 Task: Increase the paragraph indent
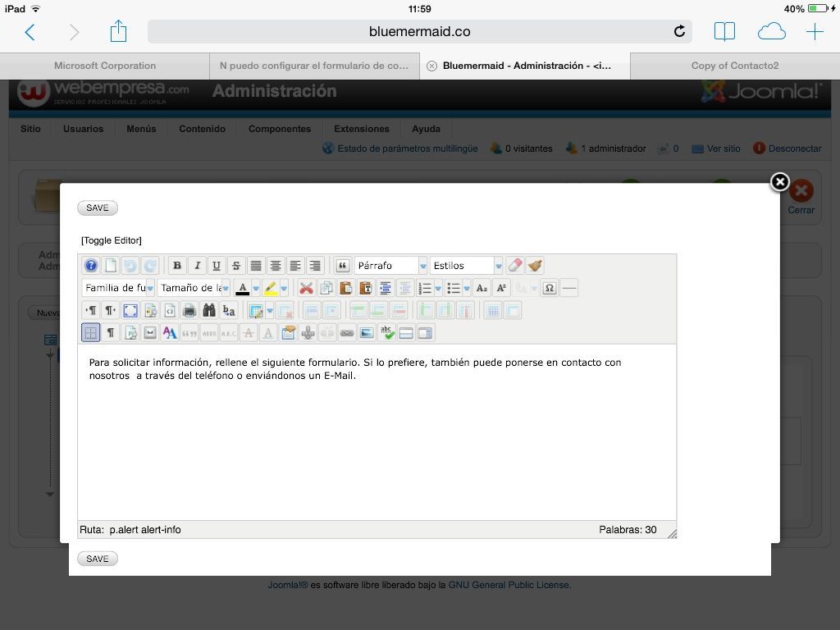386,288
